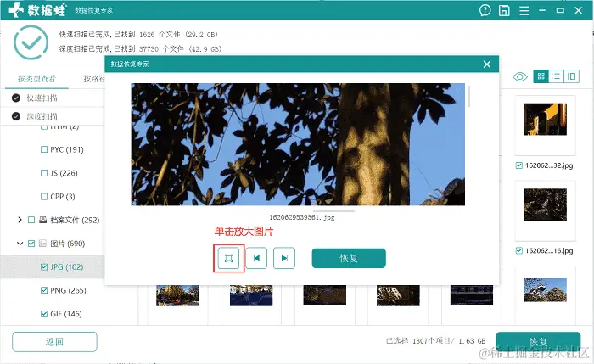The image size is (594, 364).
Task: Click the enlarge image icon in preview dialog
Action: pos(228,258)
